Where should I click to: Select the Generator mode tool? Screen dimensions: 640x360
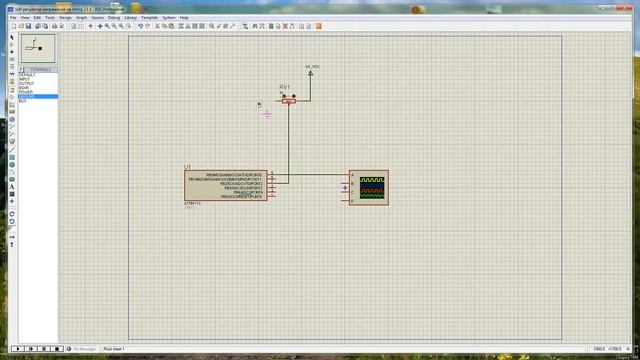pyautogui.click(x=12, y=119)
